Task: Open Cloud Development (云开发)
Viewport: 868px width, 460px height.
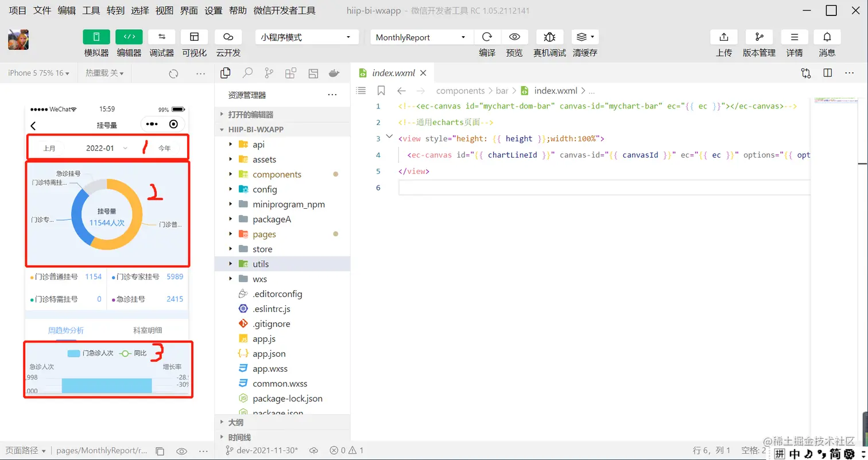Action: pyautogui.click(x=228, y=37)
